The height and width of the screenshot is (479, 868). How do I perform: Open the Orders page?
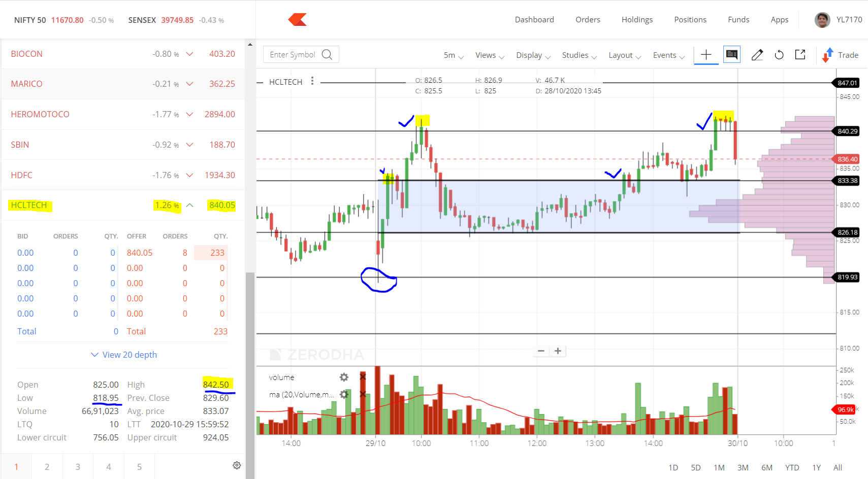[x=588, y=20]
